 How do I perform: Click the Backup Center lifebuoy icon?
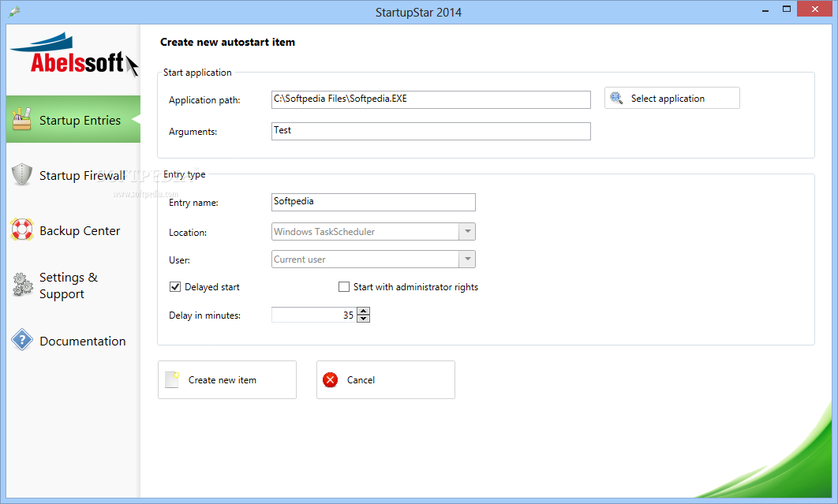point(22,230)
